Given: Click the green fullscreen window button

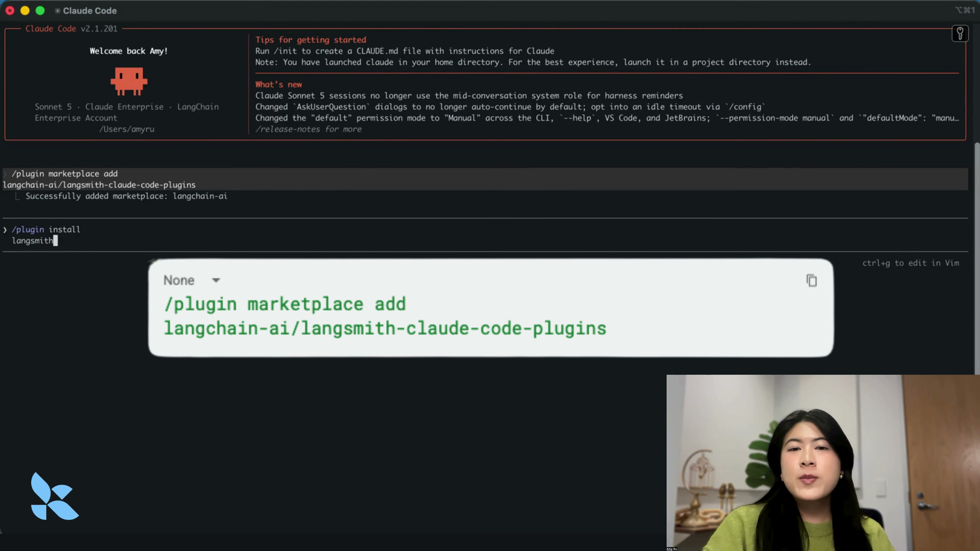Looking at the screenshot, I should coord(40,11).
